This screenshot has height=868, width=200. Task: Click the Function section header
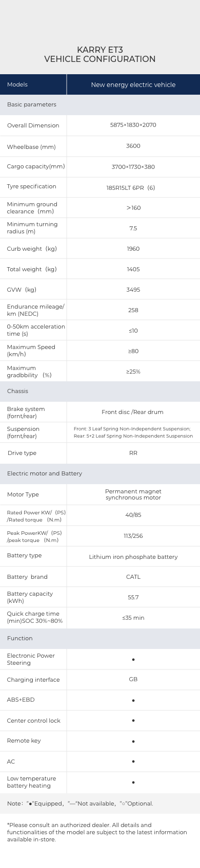pos(100,638)
